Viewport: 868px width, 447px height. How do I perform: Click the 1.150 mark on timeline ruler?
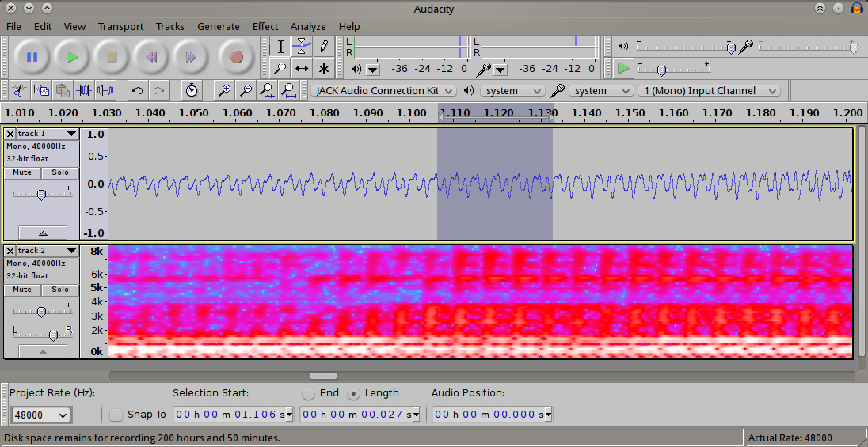point(630,113)
